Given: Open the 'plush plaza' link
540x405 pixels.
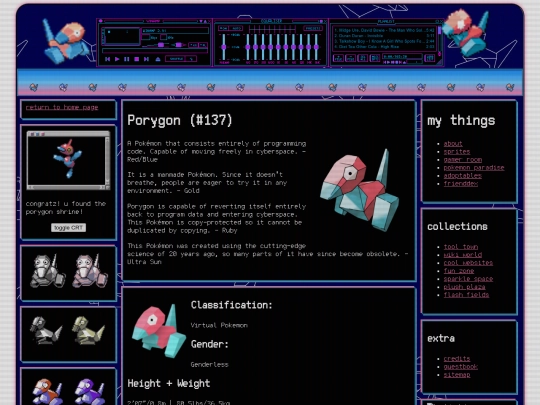Looking at the screenshot, I should 464,287.
